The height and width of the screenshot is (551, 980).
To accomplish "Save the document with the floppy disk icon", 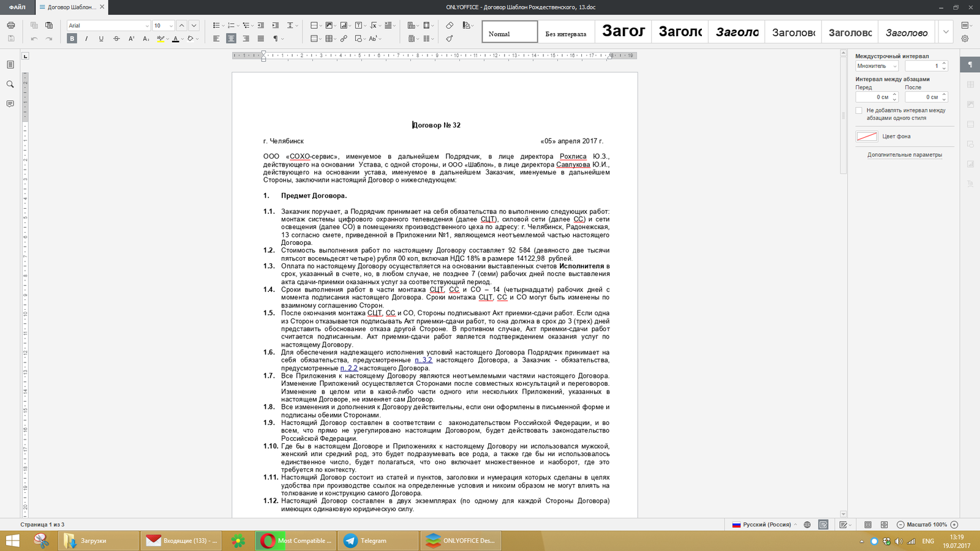I will pos(10,39).
